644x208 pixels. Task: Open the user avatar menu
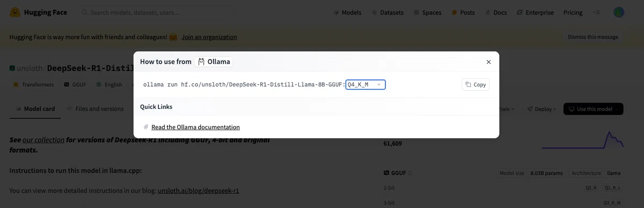(x=619, y=12)
